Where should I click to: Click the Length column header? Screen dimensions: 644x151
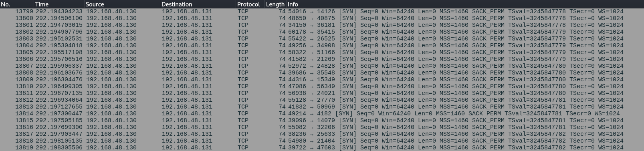(x=275, y=4)
